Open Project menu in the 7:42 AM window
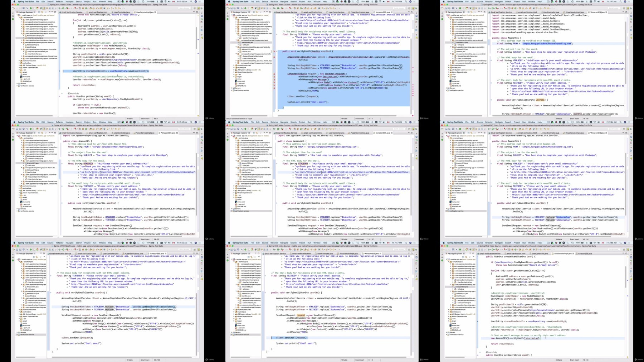 coord(87,122)
